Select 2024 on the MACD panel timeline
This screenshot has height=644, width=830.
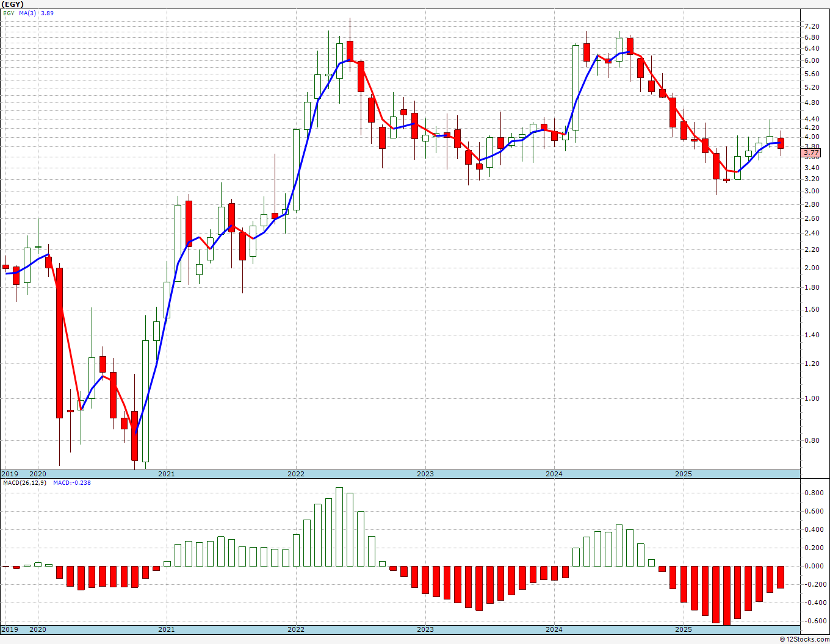(554, 629)
